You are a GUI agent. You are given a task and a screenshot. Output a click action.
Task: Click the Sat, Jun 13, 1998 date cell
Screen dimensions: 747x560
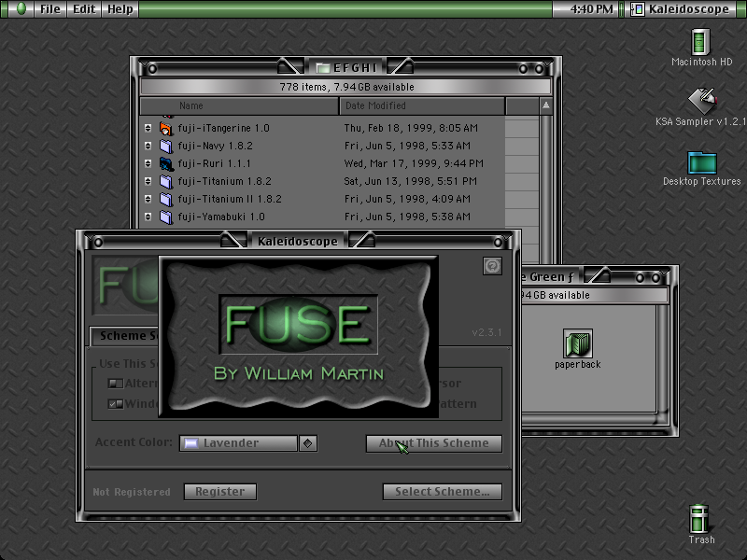pos(410,181)
